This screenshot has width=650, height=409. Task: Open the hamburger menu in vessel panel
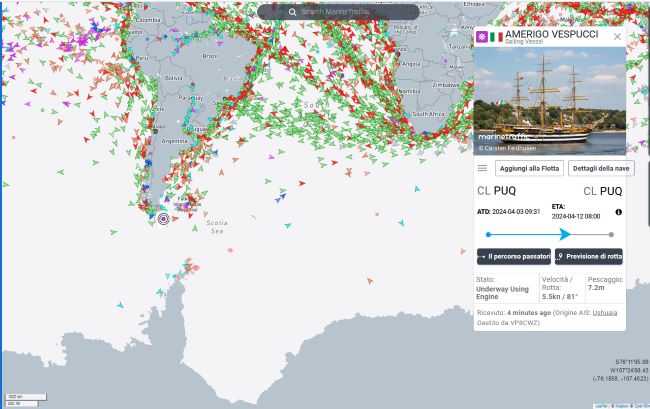pos(482,168)
